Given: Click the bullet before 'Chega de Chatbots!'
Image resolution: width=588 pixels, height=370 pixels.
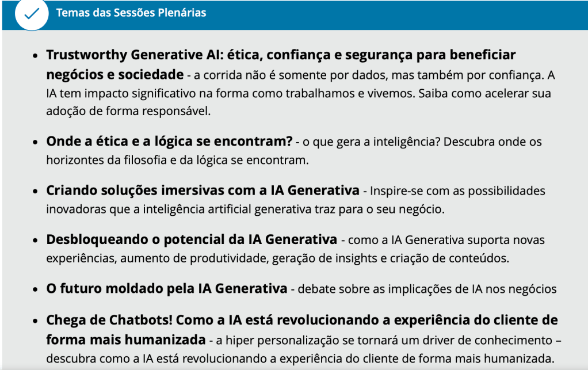Looking at the screenshot, I should click(x=35, y=321).
